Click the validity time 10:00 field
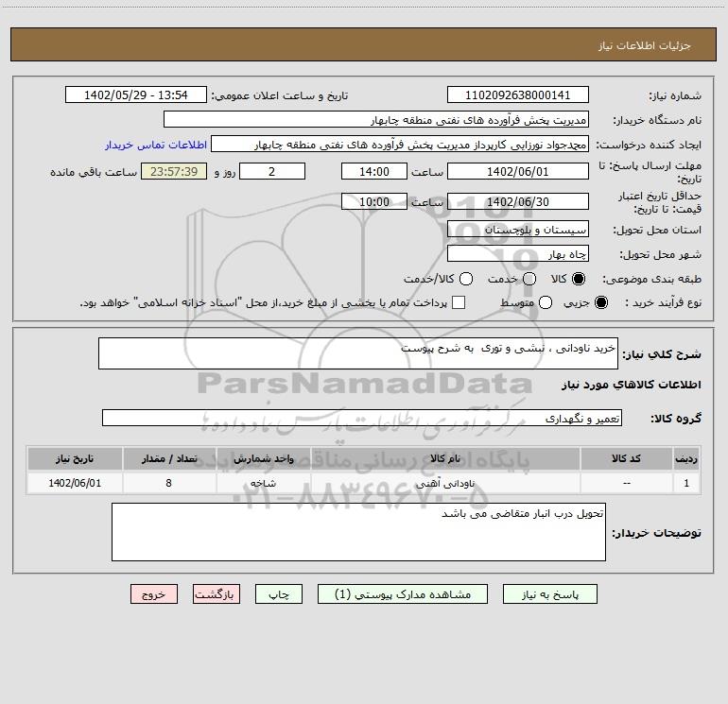The image size is (728, 704). click(x=374, y=201)
